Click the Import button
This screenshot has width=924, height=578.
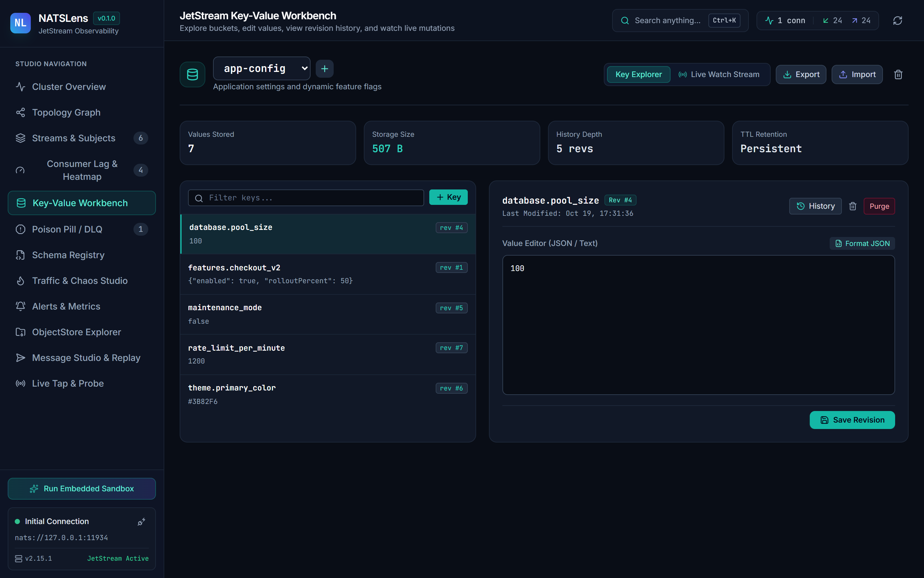point(857,74)
